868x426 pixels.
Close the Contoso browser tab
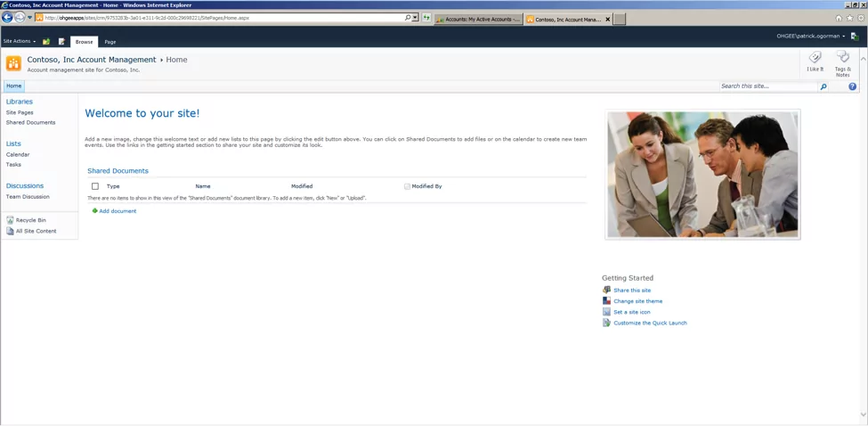pos(608,19)
